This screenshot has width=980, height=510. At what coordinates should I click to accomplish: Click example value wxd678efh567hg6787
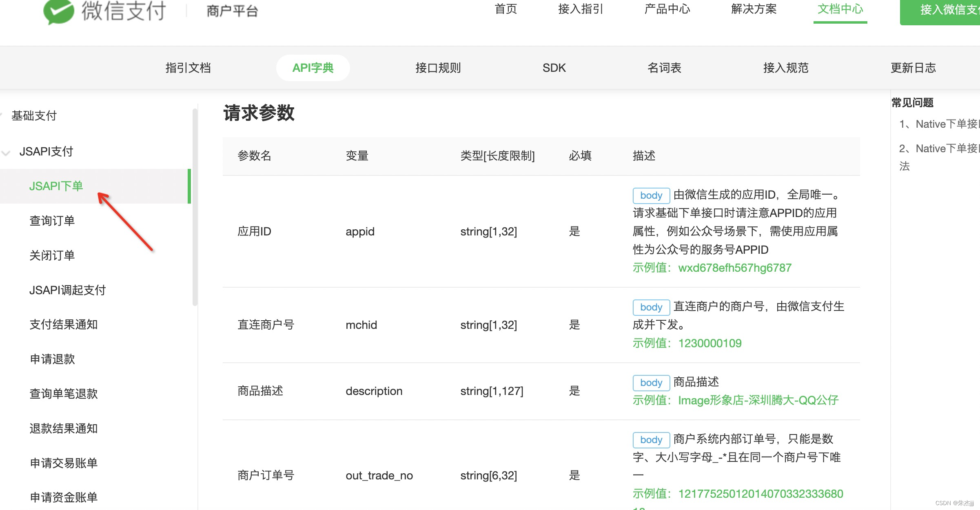pyautogui.click(x=734, y=268)
